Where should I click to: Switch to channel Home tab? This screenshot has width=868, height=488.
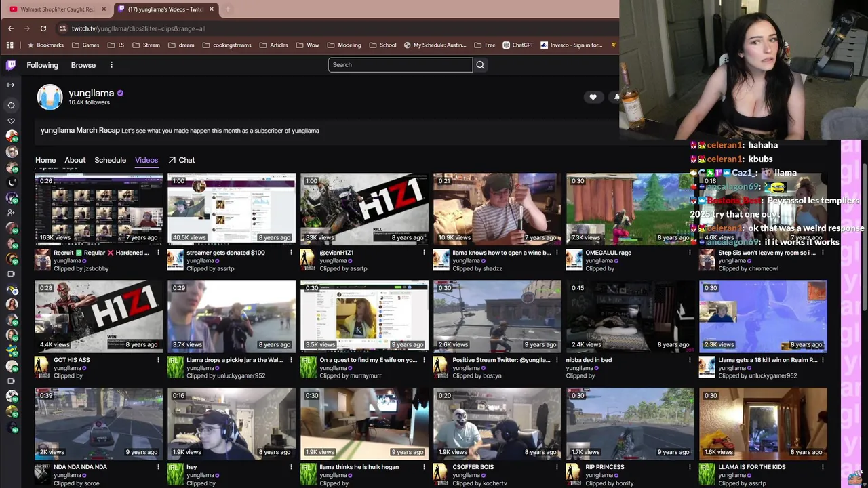pyautogui.click(x=45, y=160)
